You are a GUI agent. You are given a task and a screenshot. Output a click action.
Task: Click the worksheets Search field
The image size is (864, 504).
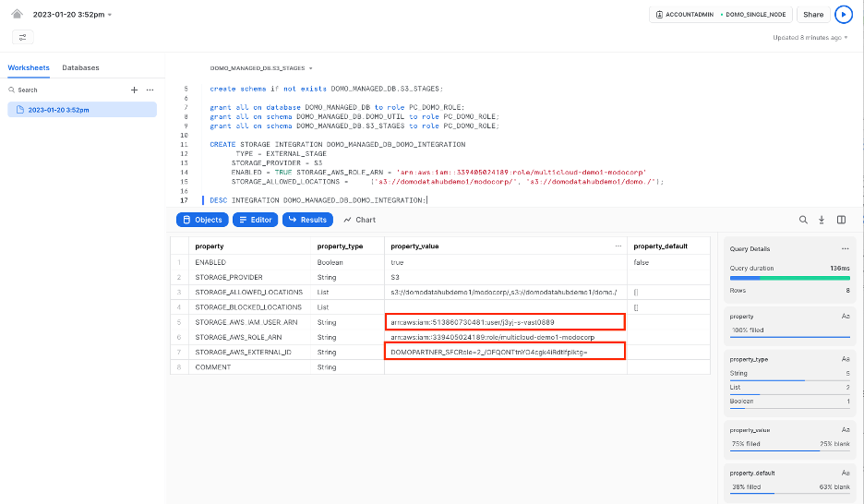pos(65,90)
